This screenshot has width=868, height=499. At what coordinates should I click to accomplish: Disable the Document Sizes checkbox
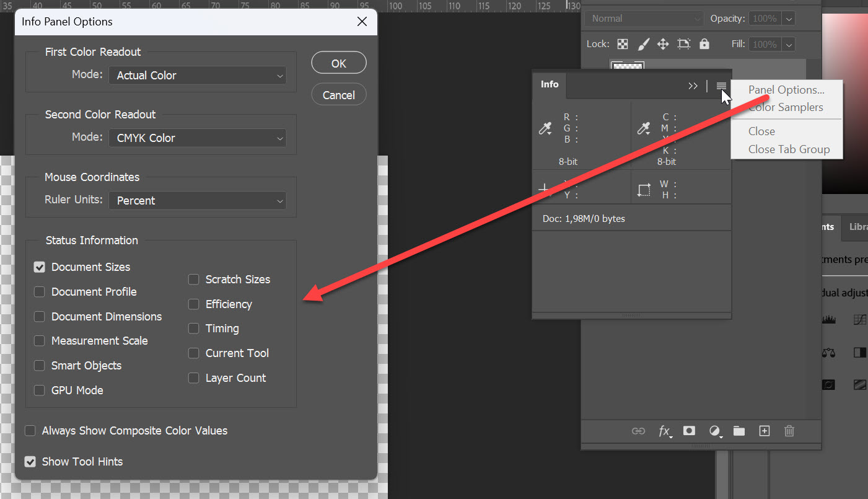tap(39, 267)
